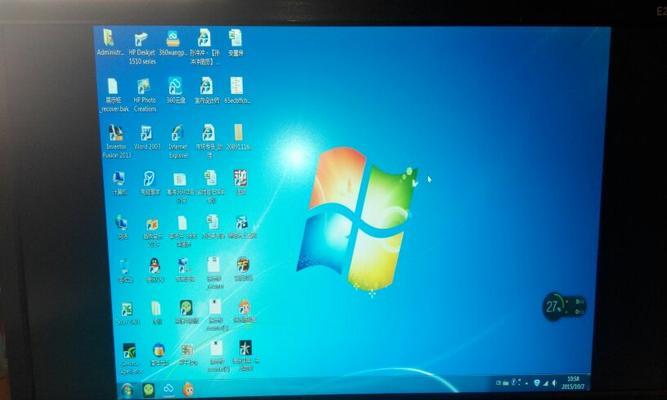Open the orange-haired cartoon character shortcut
This screenshot has width=667, height=400.
[244, 312]
